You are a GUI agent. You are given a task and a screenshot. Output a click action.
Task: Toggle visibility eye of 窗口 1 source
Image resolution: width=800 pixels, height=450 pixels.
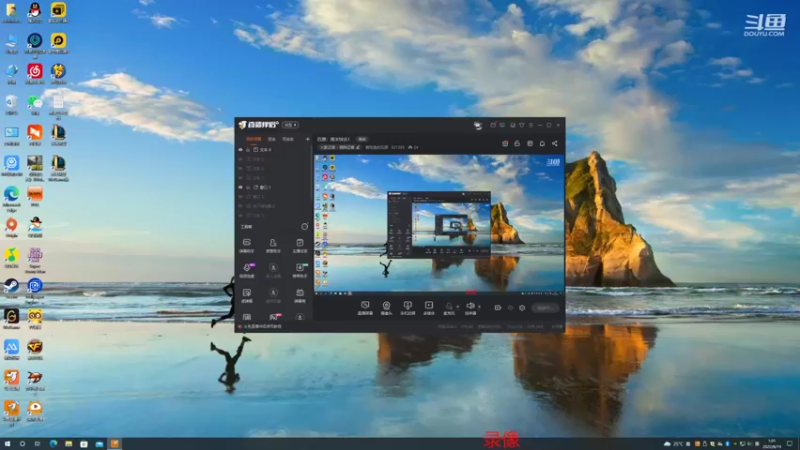(240, 187)
